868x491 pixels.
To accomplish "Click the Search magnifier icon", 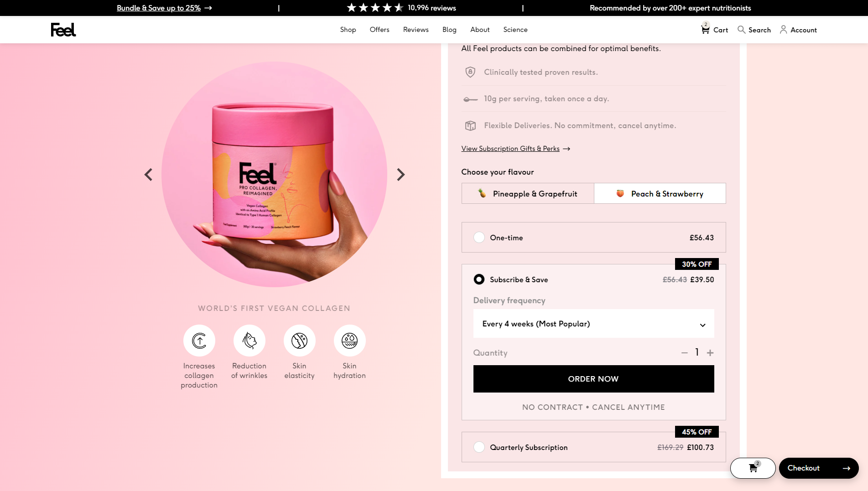I will coord(742,30).
